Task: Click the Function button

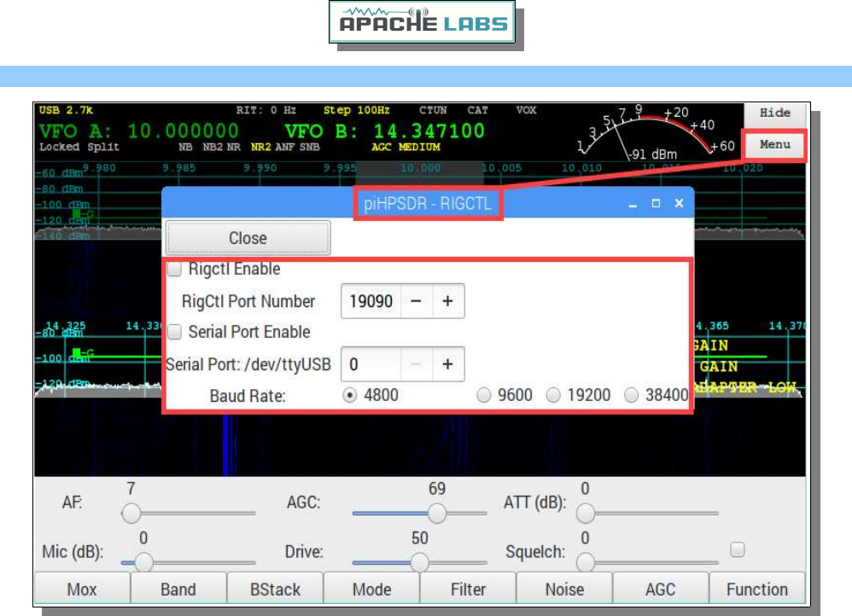Action: 757,589
